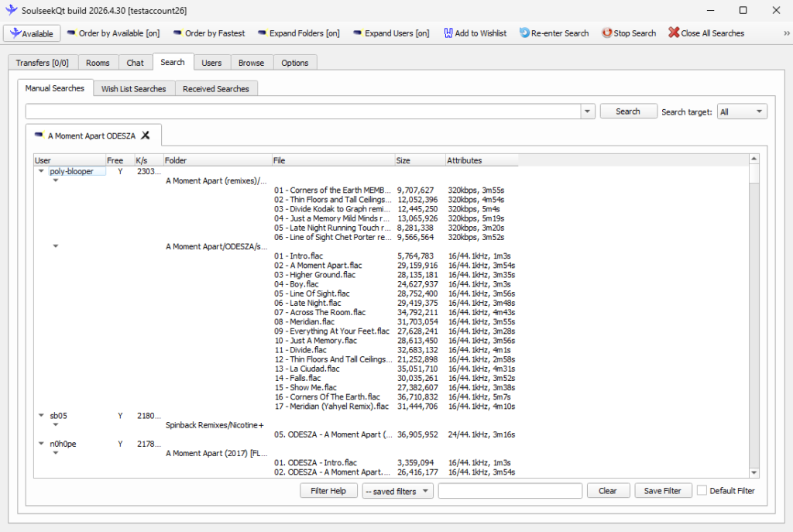Click results scrollbar up arrow
793x532 pixels.
(754, 159)
